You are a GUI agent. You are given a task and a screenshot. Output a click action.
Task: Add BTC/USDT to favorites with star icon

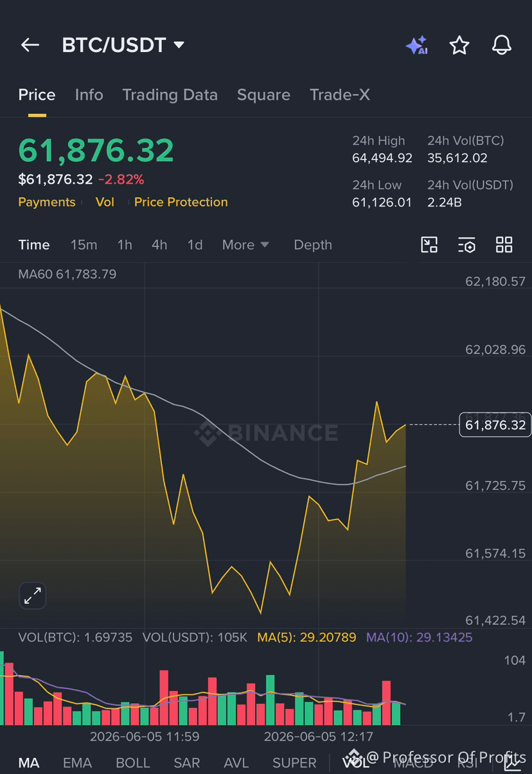tap(459, 45)
